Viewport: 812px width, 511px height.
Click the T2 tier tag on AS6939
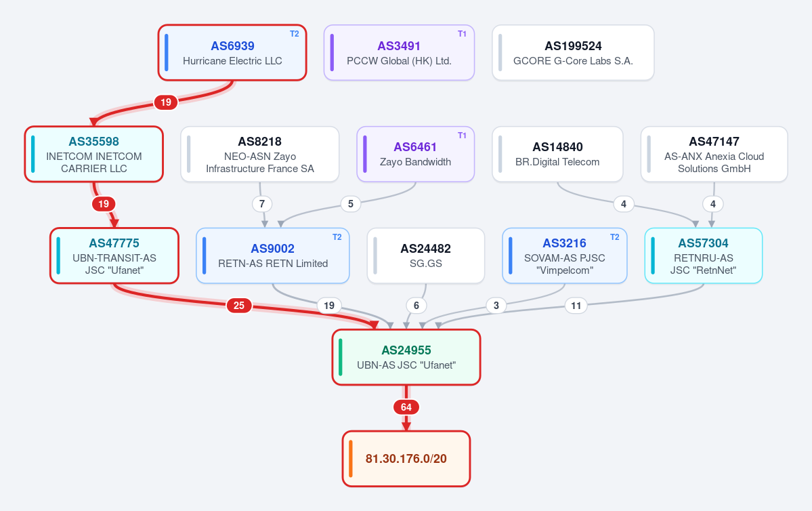point(294,34)
